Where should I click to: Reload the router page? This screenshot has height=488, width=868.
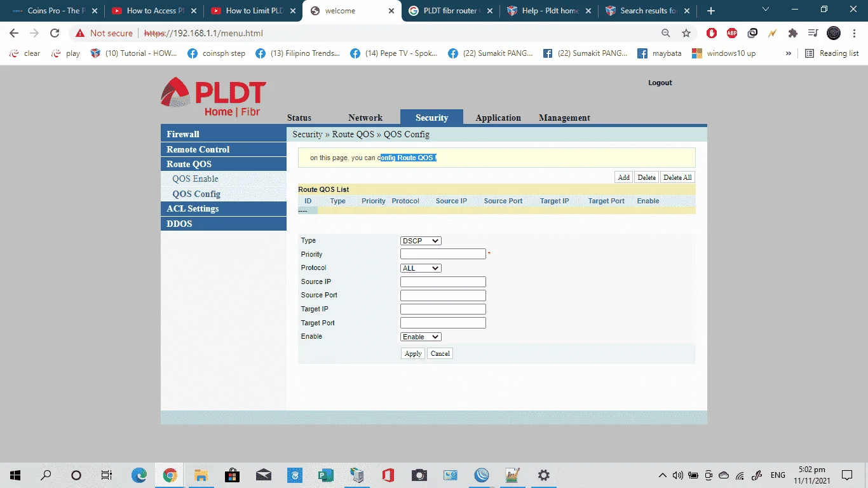click(55, 33)
